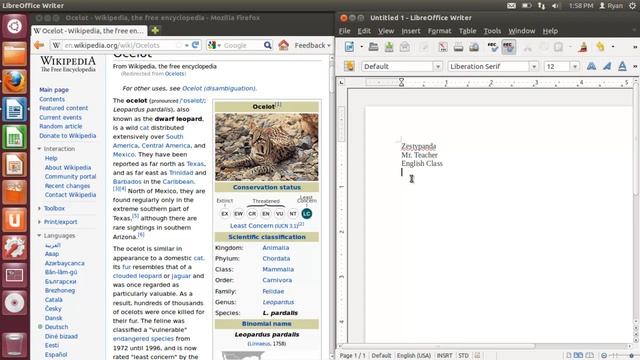Open the Format menu in Writer
This screenshot has height=360, width=640.
click(440, 31)
